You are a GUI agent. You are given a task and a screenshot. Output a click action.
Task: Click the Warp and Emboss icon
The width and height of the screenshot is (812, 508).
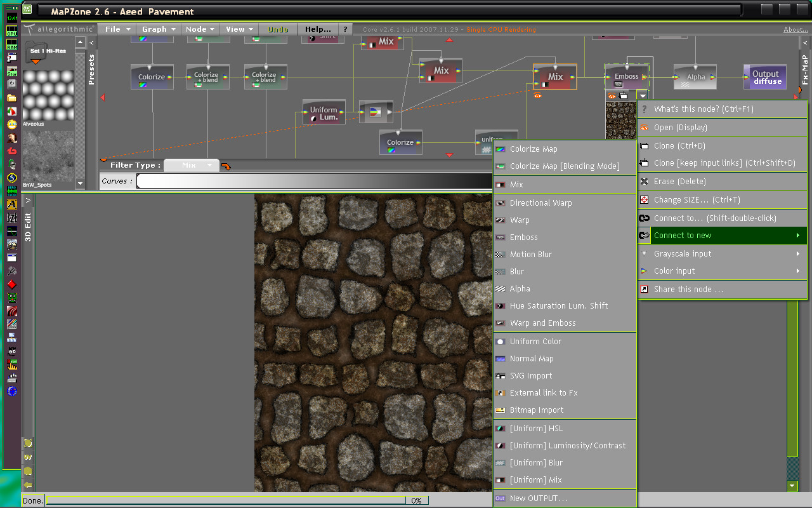[x=501, y=323]
